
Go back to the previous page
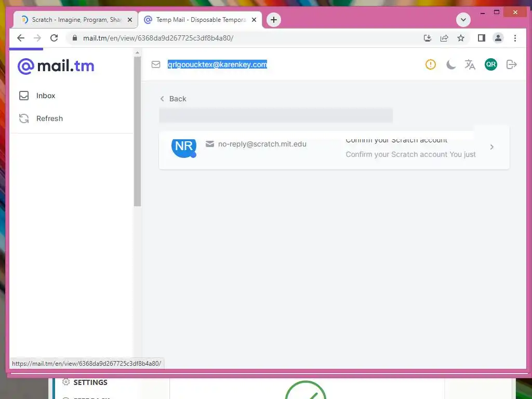[21, 38]
